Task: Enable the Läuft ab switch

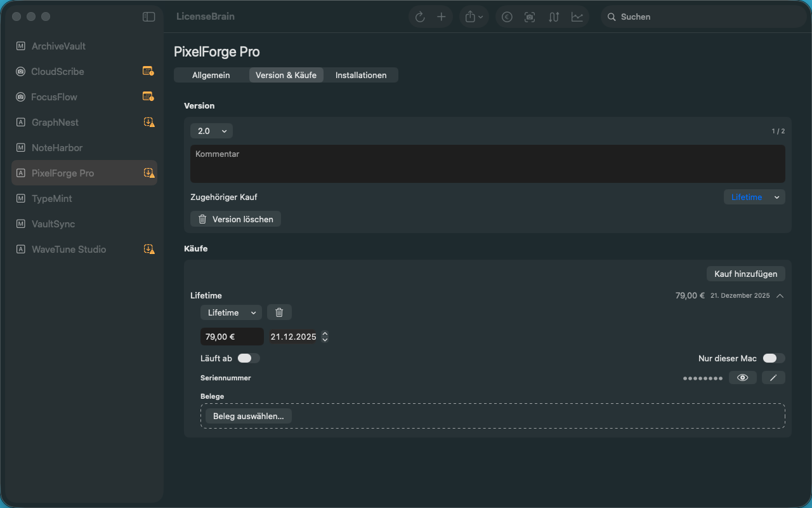Action: tap(249, 358)
